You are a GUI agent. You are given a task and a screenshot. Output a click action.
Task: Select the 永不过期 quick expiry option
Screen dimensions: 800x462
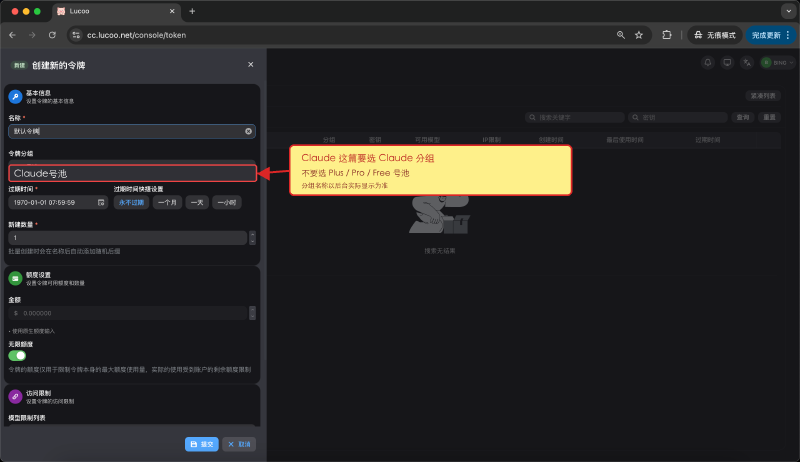[x=131, y=202]
